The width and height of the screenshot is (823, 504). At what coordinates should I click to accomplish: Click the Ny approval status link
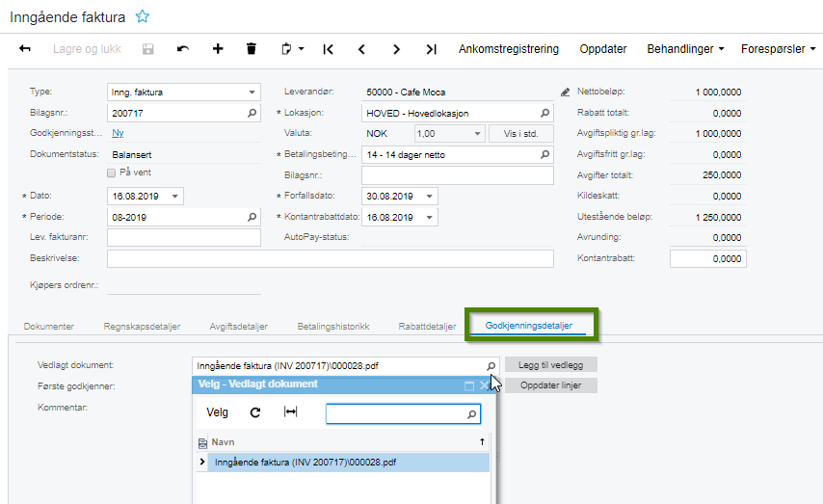(119, 133)
